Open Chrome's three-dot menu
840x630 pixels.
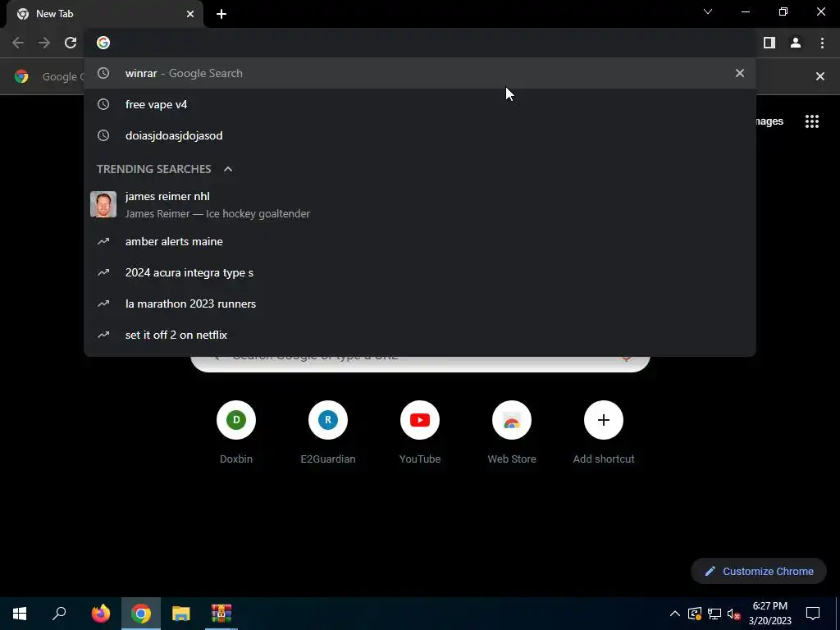(822, 43)
